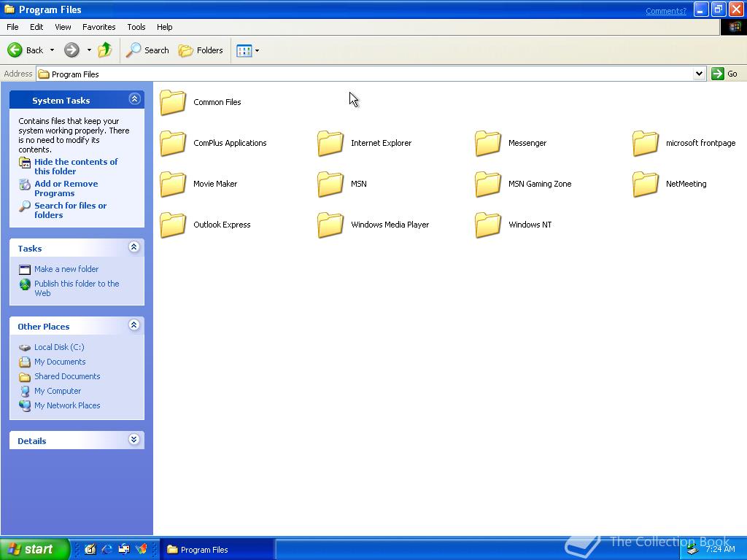
Task: Click the Views toolbar icon
Action: [244, 50]
